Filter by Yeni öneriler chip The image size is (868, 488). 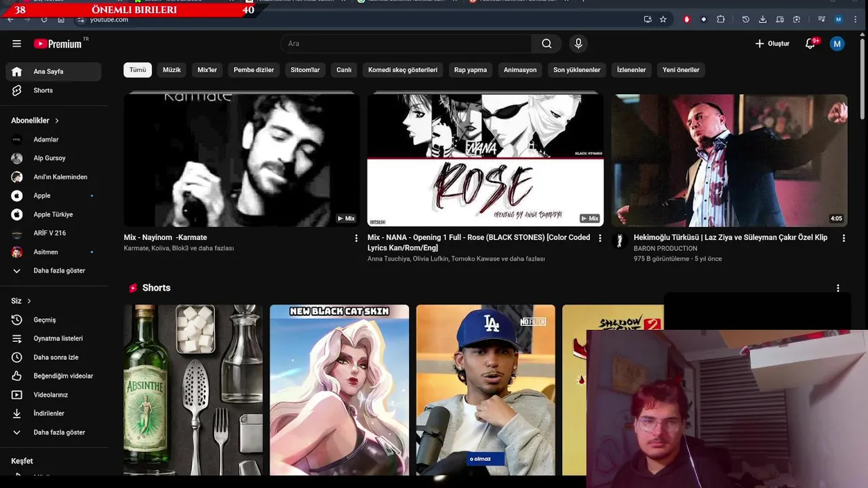[x=681, y=70]
